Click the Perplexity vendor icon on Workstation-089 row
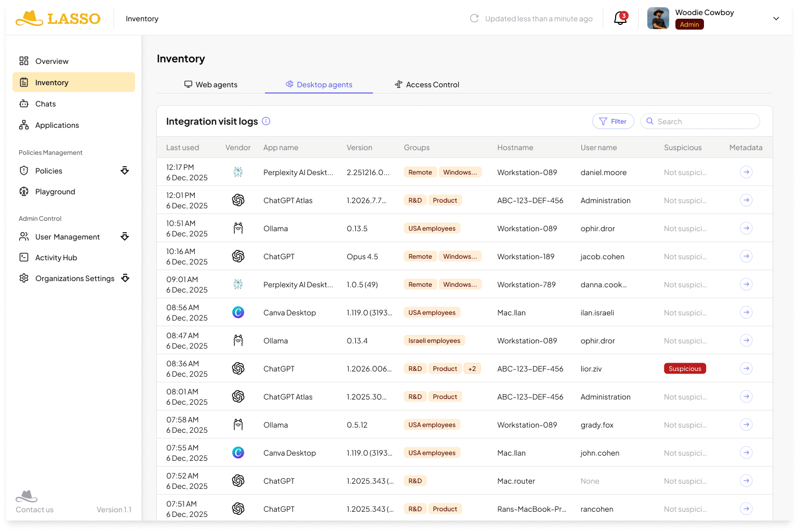798x532 pixels. tap(238, 172)
